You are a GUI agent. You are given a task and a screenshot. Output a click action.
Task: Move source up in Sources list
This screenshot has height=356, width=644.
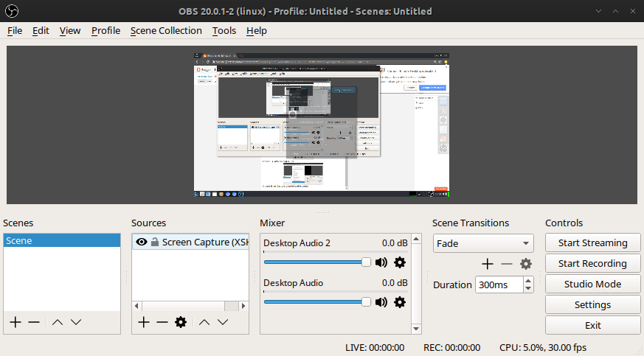coord(204,322)
